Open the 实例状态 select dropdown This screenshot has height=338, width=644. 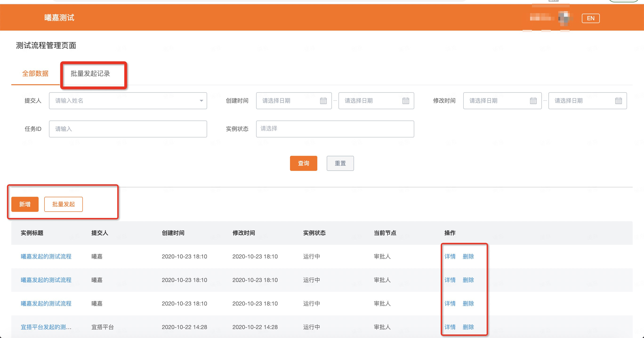[335, 129]
